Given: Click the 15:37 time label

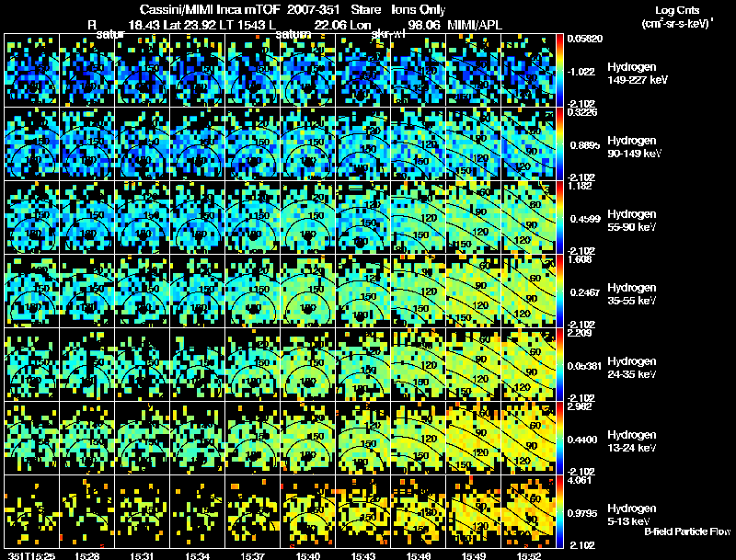Looking at the screenshot, I should point(252,556).
